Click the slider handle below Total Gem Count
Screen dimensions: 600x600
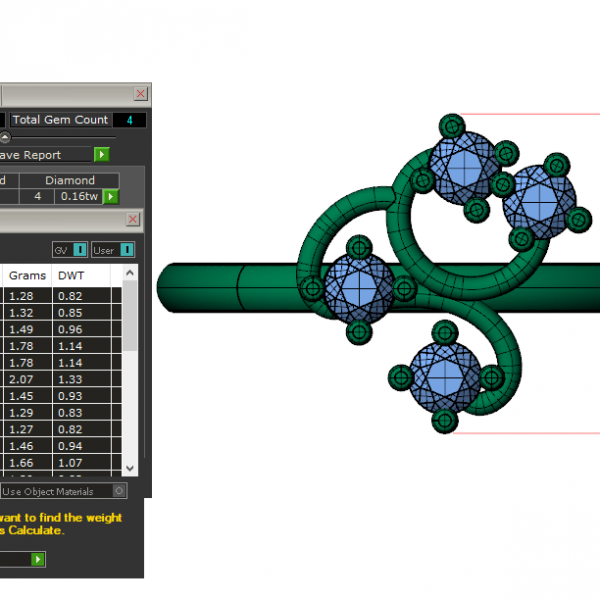(x=5, y=137)
